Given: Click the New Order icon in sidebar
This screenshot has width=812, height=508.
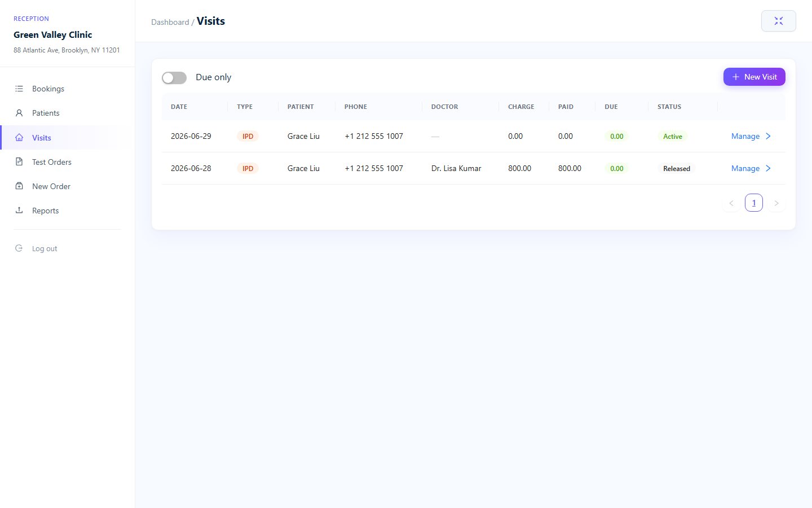Looking at the screenshot, I should point(19,186).
